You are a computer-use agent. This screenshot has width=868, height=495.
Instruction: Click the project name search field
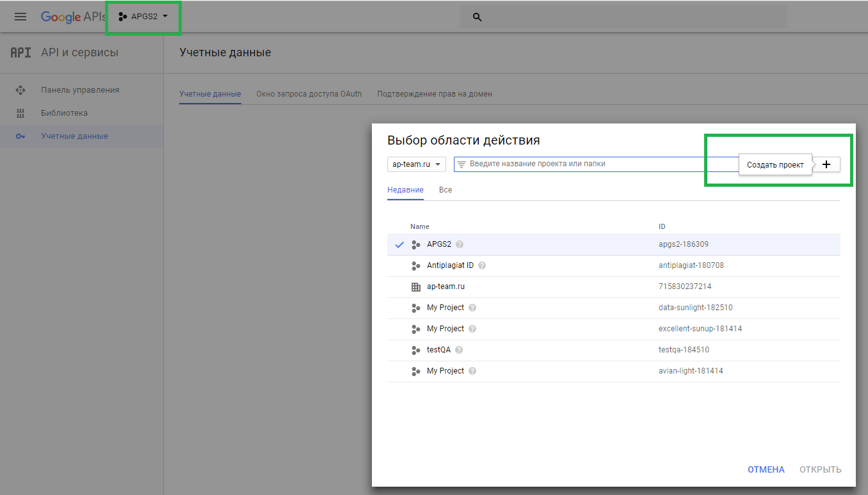click(595, 164)
